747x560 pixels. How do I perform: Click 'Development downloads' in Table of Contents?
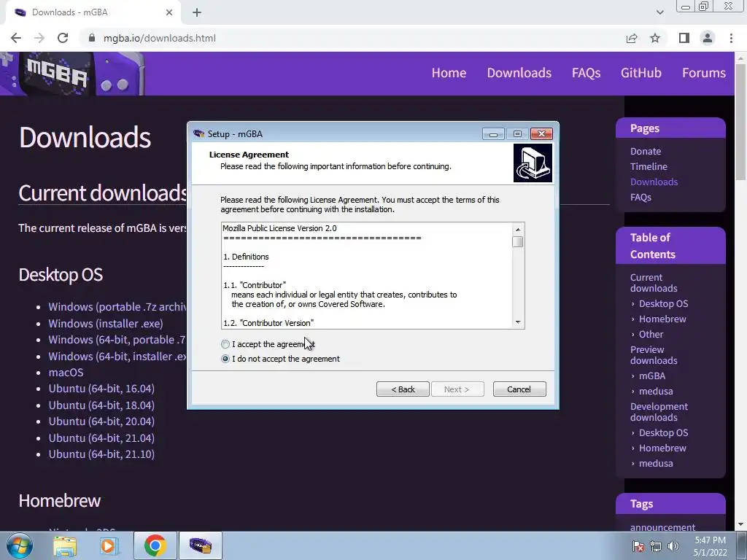coord(659,412)
